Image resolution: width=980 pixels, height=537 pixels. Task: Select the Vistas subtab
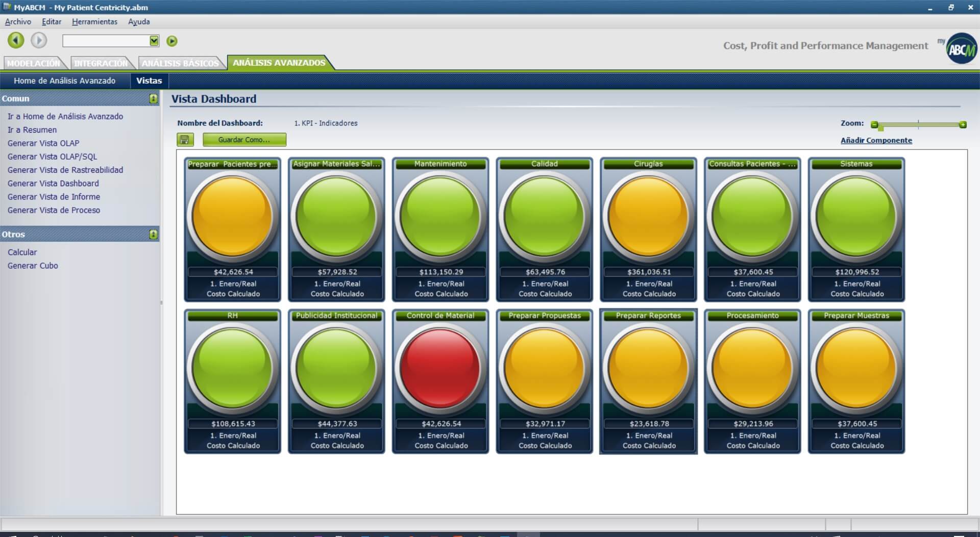(x=149, y=81)
